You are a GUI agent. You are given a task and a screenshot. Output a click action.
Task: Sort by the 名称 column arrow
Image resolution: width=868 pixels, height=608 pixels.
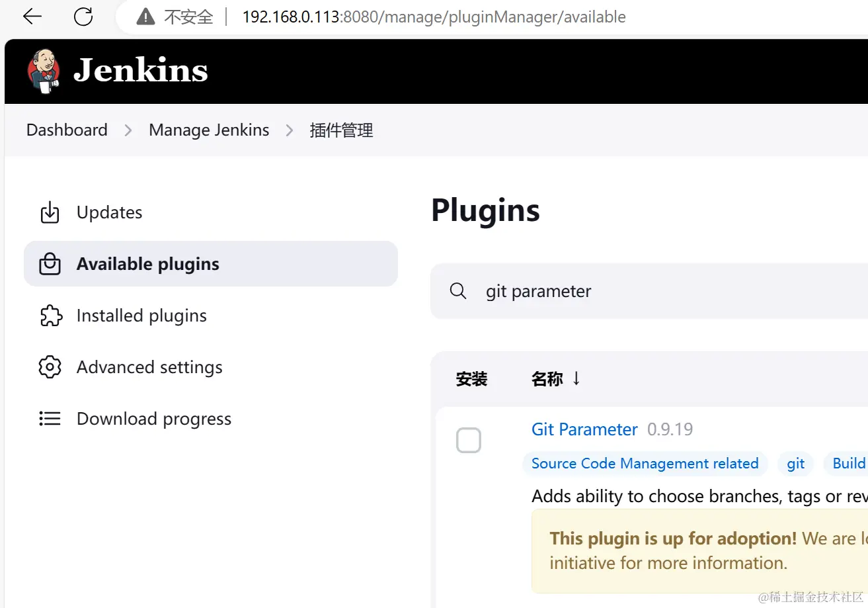[576, 378]
